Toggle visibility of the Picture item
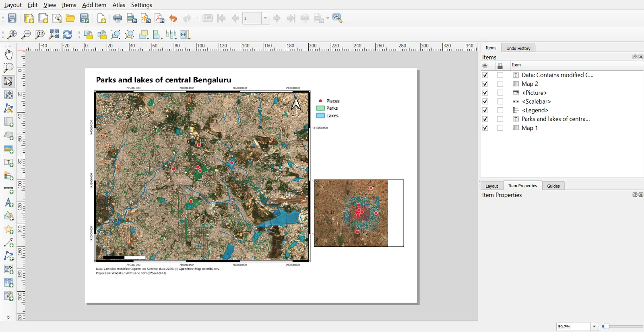 (x=485, y=92)
